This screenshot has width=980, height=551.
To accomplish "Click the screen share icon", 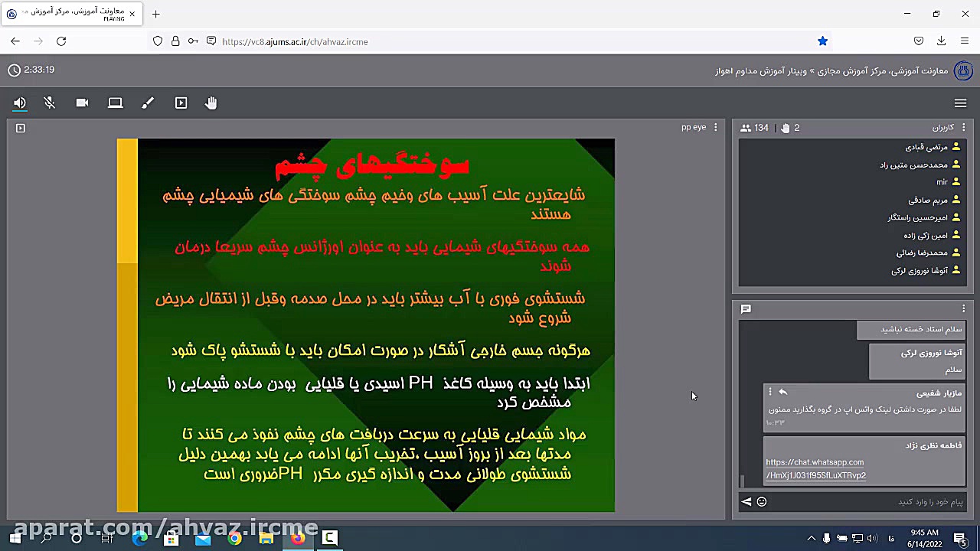I will click(115, 103).
